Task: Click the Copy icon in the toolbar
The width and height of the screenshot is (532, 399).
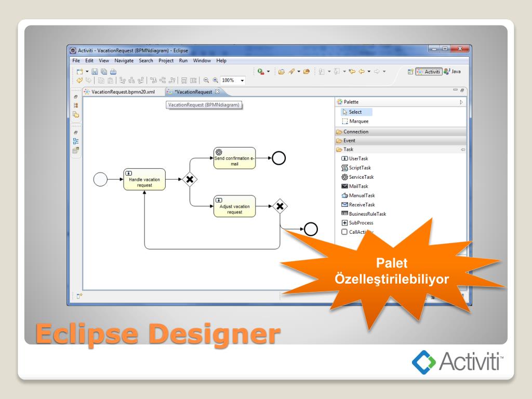Action: point(101,81)
